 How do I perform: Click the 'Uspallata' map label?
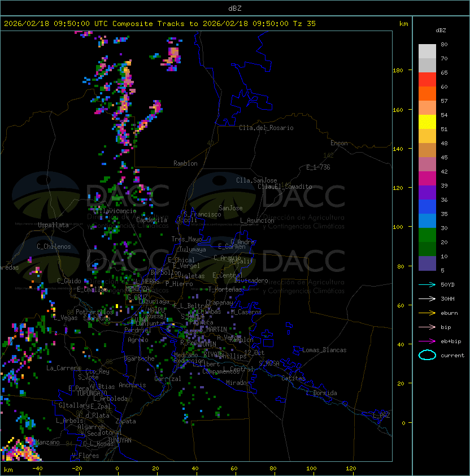[x=54, y=225]
